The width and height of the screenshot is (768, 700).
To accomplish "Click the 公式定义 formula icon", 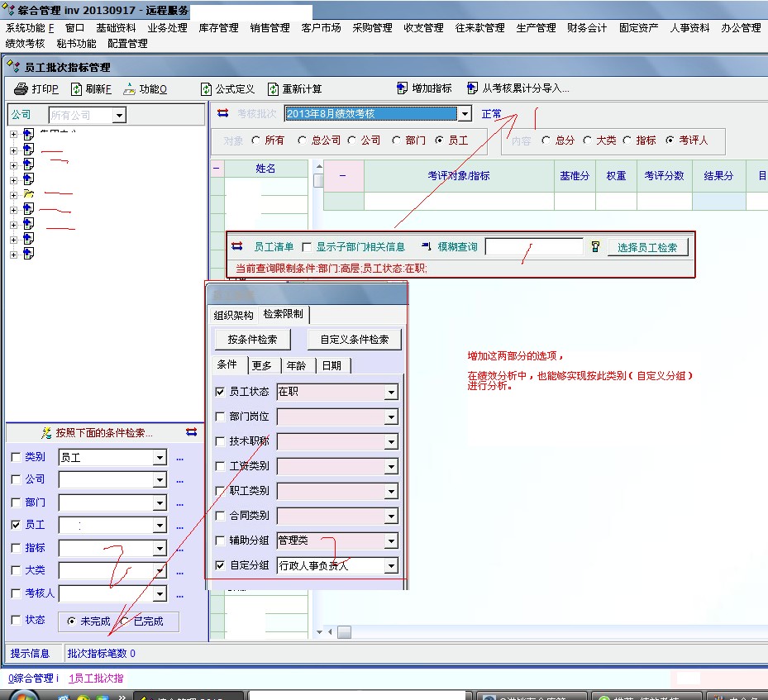I will (x=207, y=89).
